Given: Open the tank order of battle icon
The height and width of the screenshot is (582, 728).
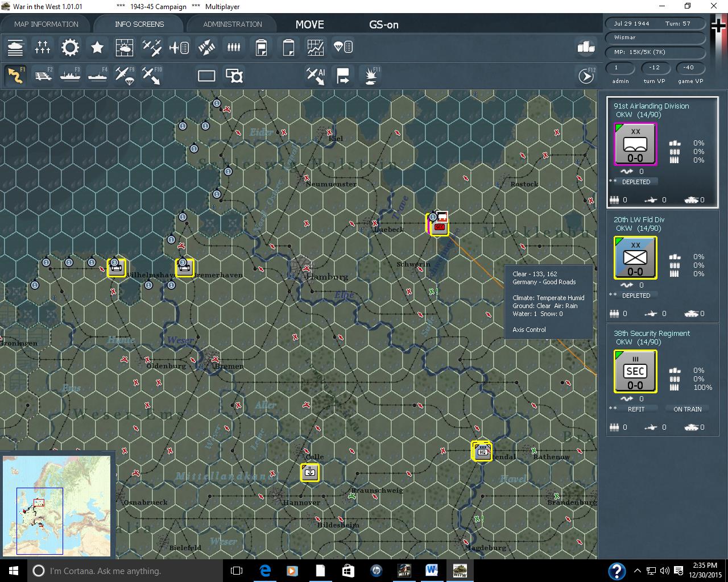Looking at the screenshot, I should click(15, 47).
